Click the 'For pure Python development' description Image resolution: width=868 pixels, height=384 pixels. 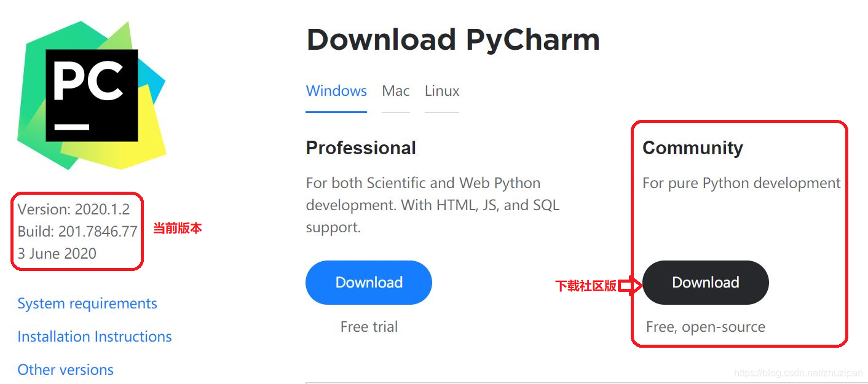(x=741, y=183)
